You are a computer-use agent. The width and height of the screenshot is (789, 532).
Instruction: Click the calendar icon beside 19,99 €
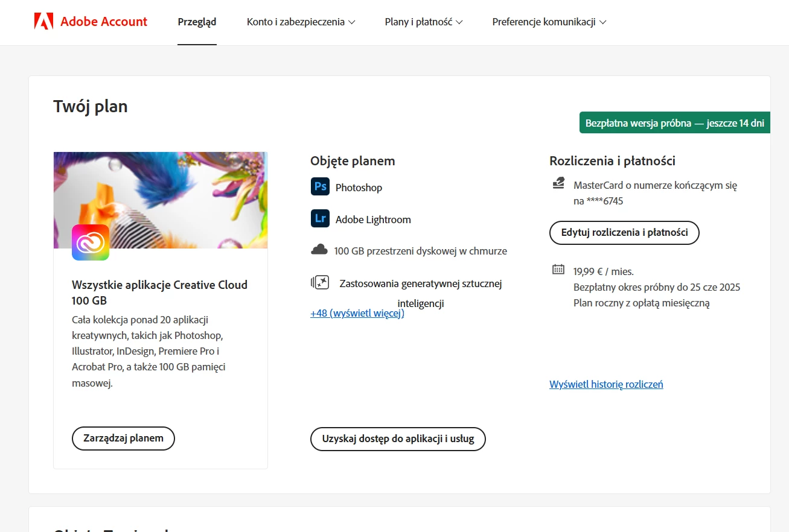558,269
